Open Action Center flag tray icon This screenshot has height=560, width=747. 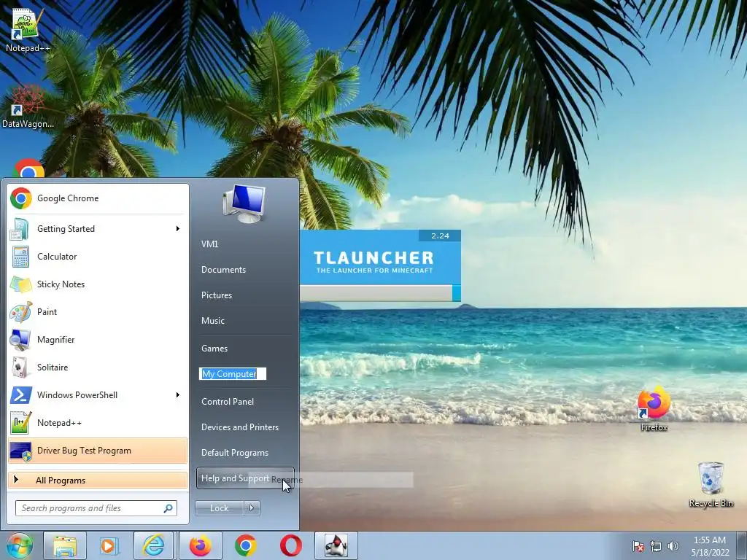(x=638, y=546)
